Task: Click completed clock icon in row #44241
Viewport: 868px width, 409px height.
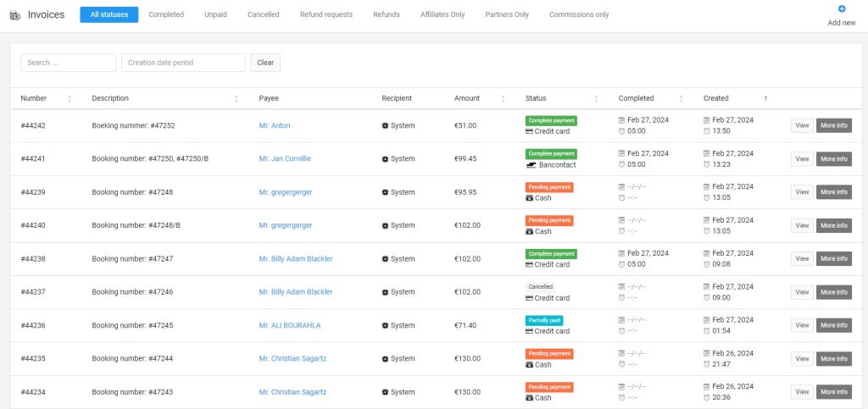Action: [x=621, y=165]
